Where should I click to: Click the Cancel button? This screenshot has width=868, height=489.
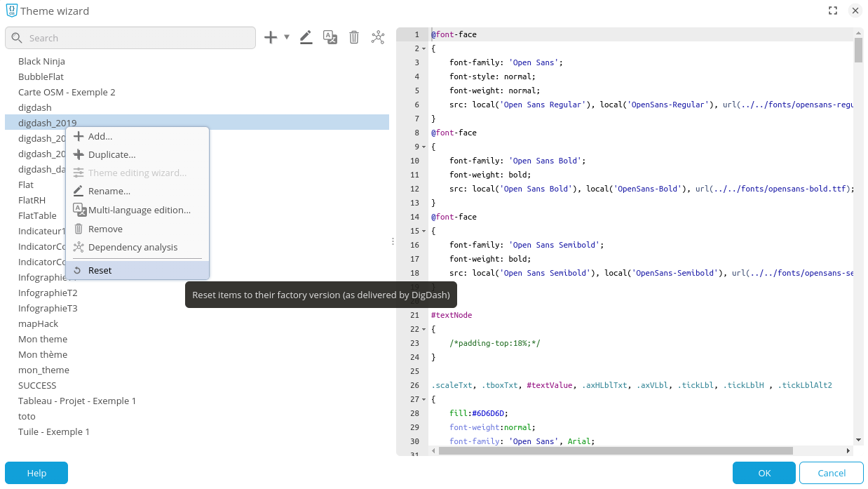[831, 473]
